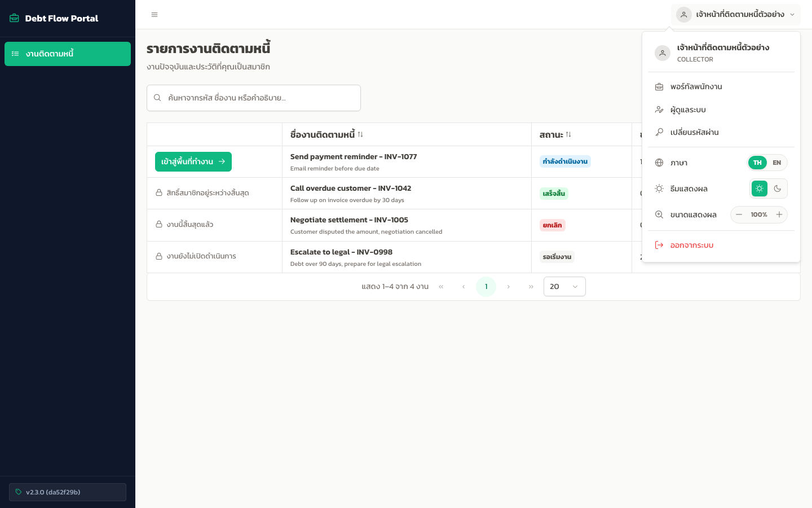
Task: Enable dark theme with moon button
Action: (778, 189)
